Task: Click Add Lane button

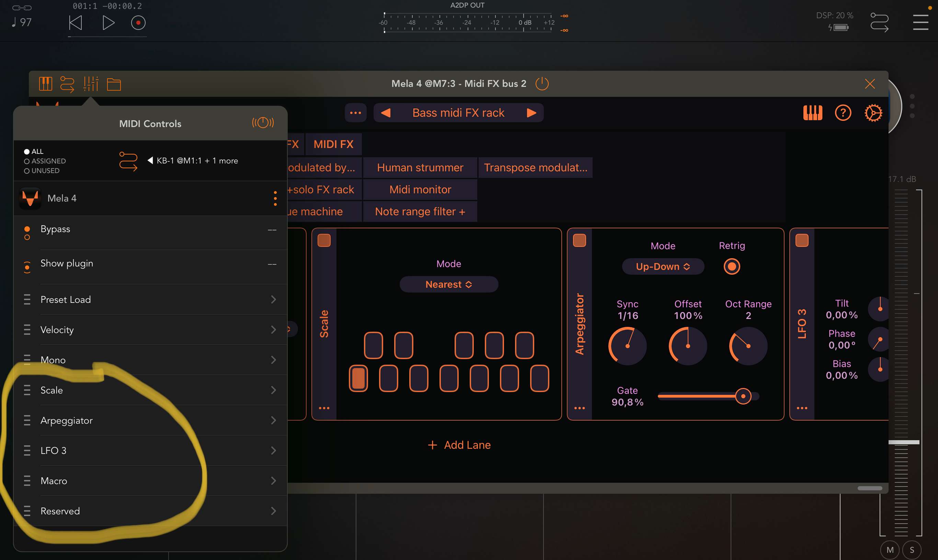Action: point(459,445)
